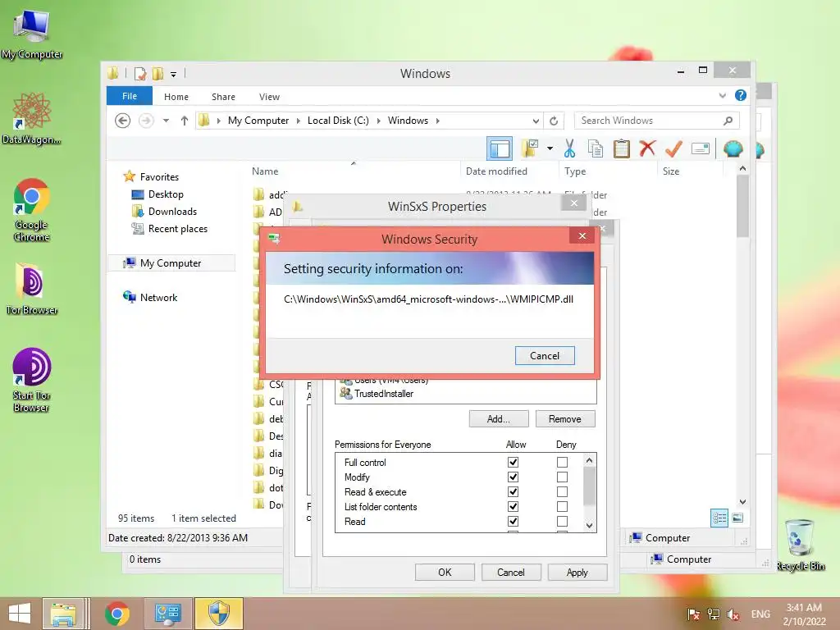Select Favorites in the navigation pane
Screen dimensions: 840x630
tap(159, 177)
